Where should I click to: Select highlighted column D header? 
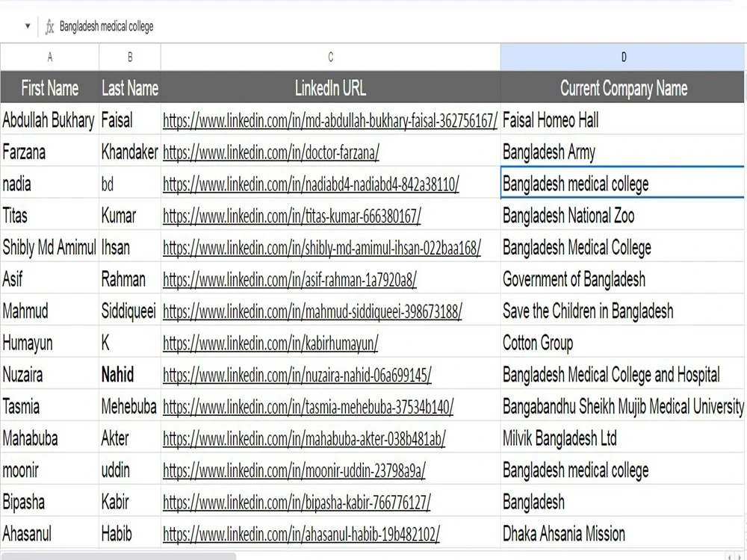tap(623, 57)
